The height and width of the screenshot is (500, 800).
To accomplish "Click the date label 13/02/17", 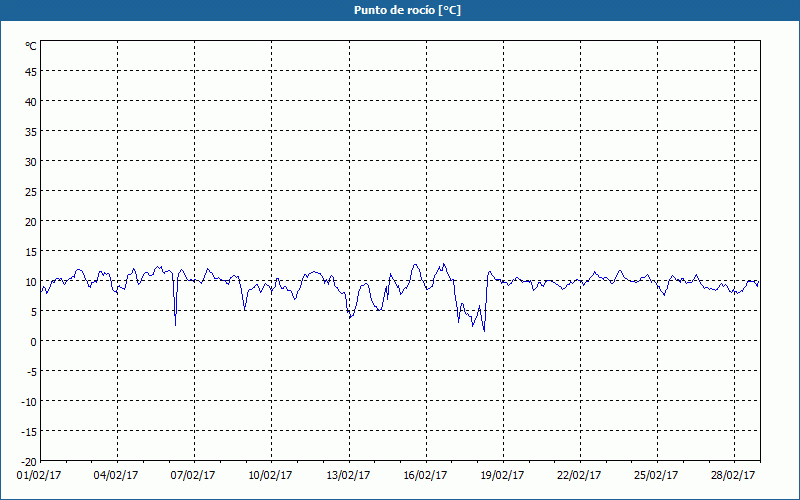I will click(348, 476).
